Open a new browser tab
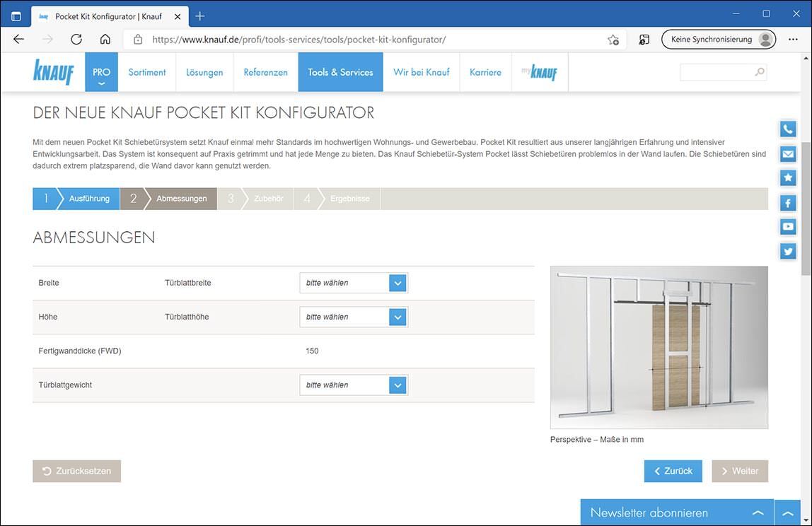 pos(200,16)
